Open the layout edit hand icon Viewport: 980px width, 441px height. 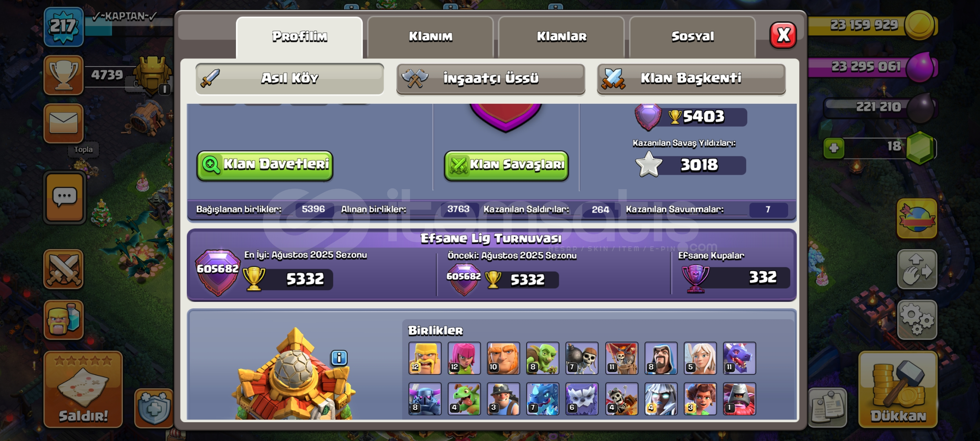point(917,269)
